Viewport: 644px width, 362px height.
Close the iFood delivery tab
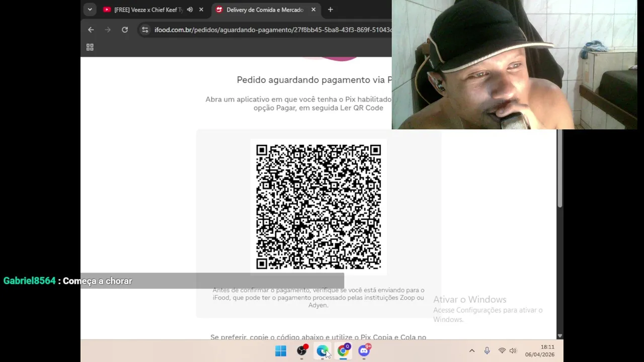(313, 10)
